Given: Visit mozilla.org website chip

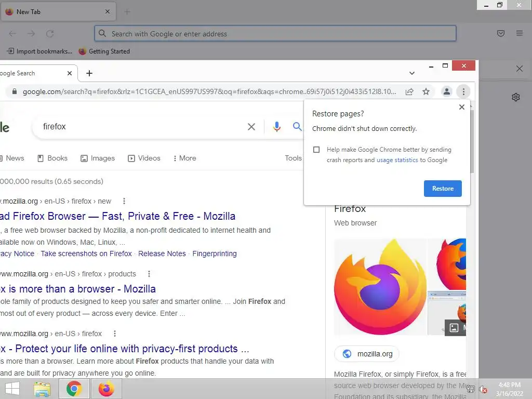Looking at the screenshot, I should (x=367, y=354).
